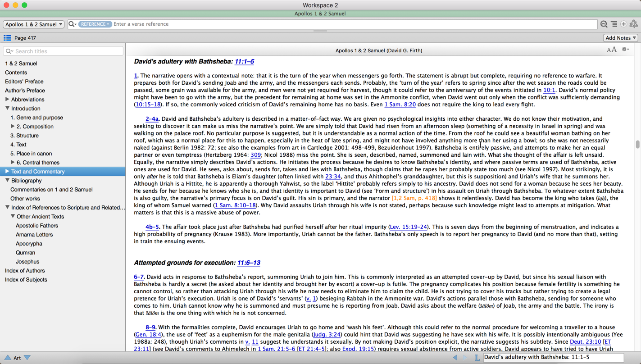Select the Qumran entry
The width and height of the screenshot is (641, 364).
pyautogui.click(x=25, y=253)
